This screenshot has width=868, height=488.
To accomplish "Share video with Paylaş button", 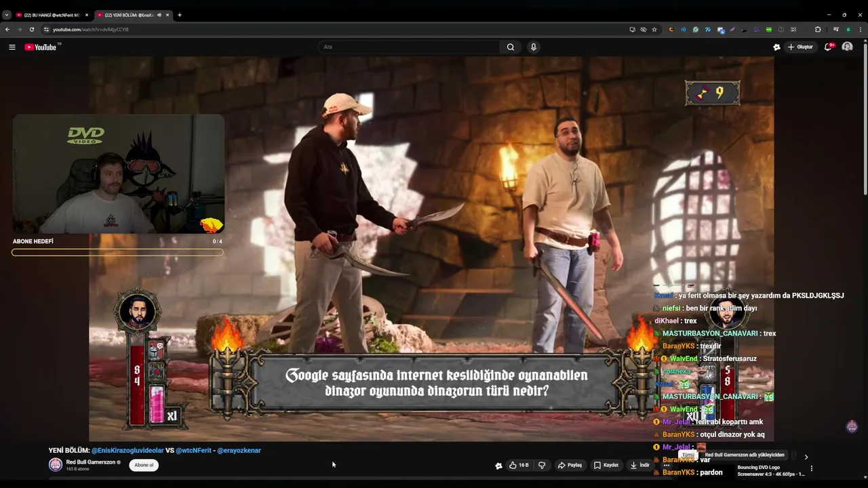I will (x=570, y=465).
